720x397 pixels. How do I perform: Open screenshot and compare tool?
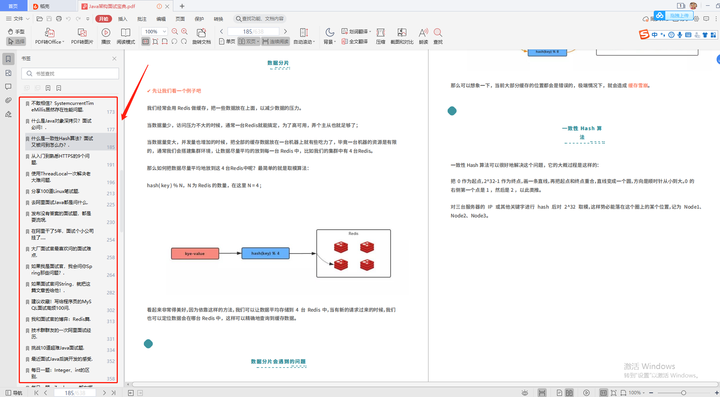[x=402, y=36]
